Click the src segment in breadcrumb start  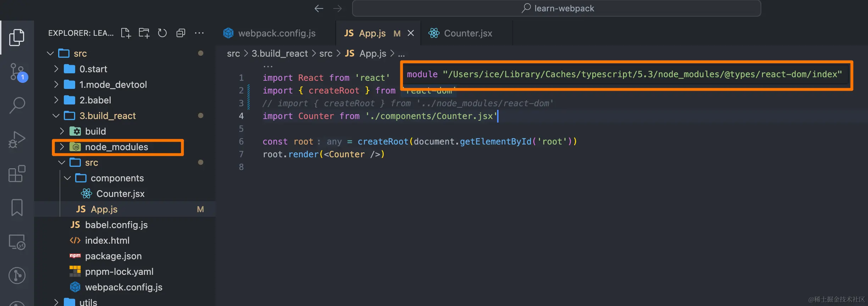click(x=233, y=53)
